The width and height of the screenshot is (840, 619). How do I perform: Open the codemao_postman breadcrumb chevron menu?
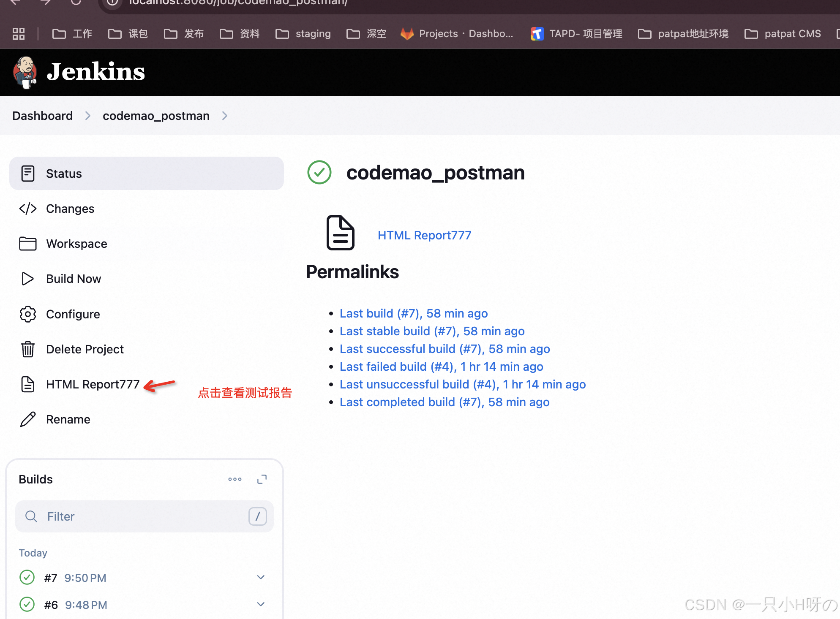(225, 116)
